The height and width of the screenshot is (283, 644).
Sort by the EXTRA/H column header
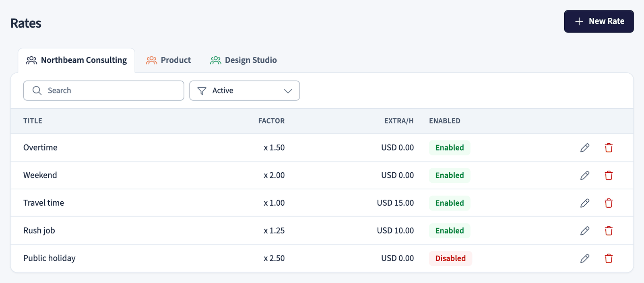click(x=399, y=121)
